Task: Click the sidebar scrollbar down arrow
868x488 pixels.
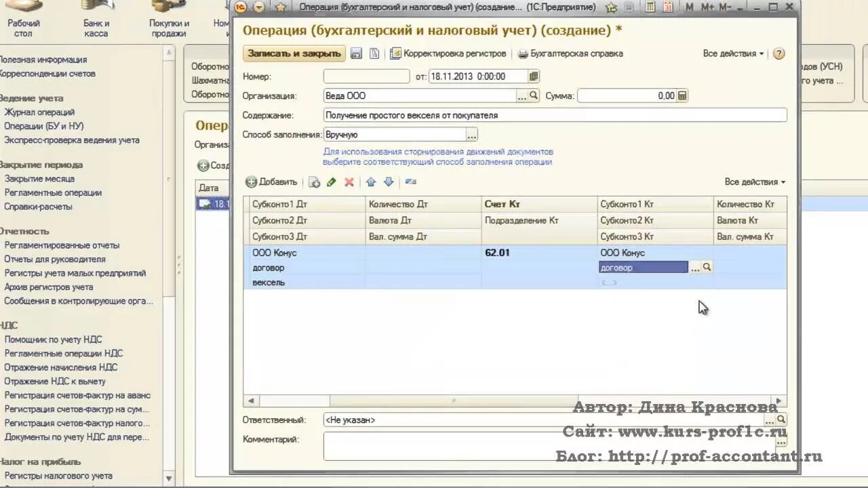Action: [169, 479]
